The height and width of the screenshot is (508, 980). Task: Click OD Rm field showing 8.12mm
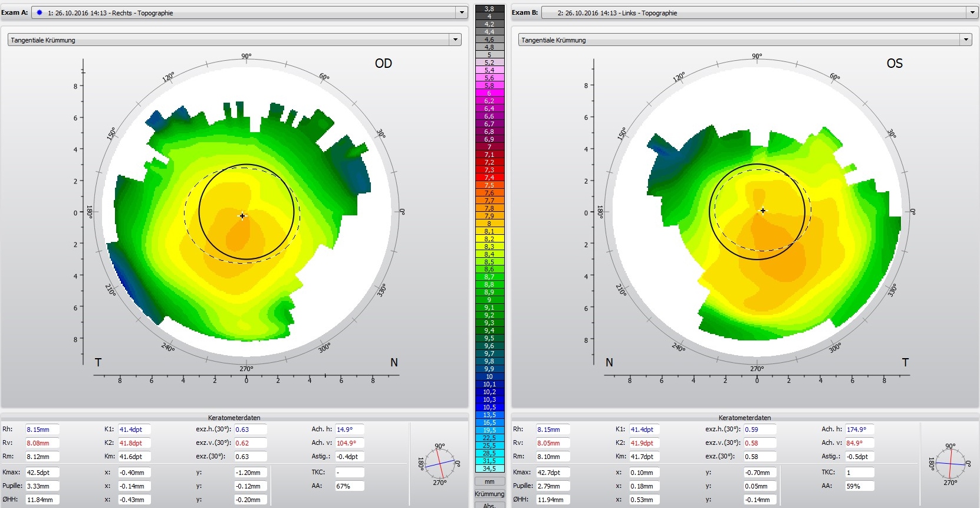42,457
